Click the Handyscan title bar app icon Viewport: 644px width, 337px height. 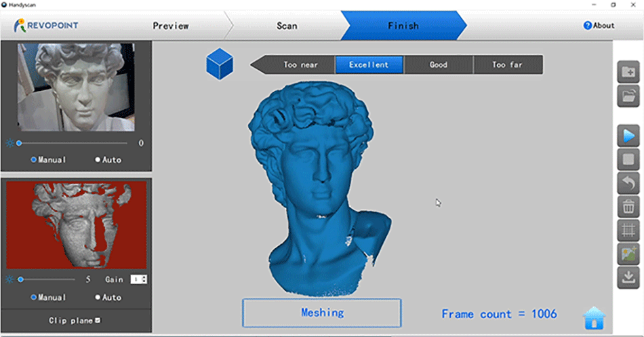tap(4, 5)
